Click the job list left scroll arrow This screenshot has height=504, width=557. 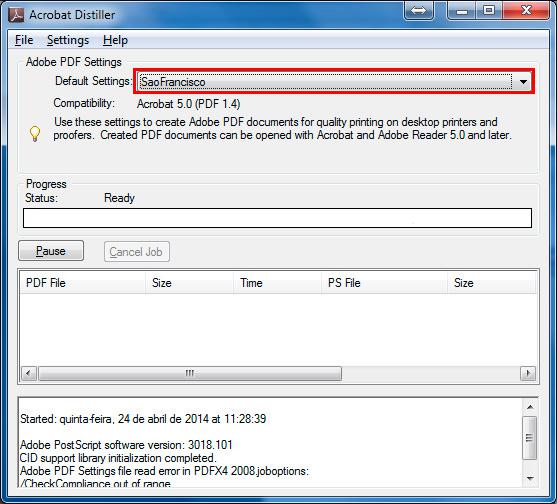pos(29,373)
